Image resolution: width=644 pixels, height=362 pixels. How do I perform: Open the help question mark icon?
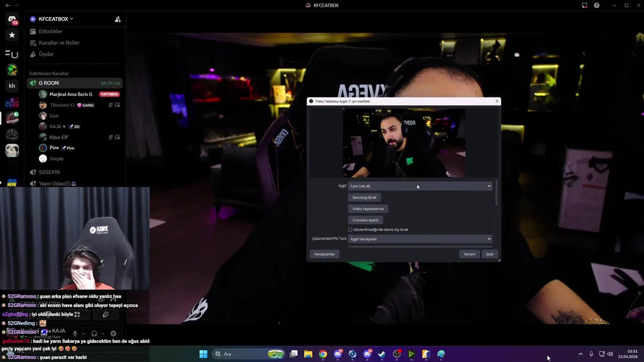[597, 6]
